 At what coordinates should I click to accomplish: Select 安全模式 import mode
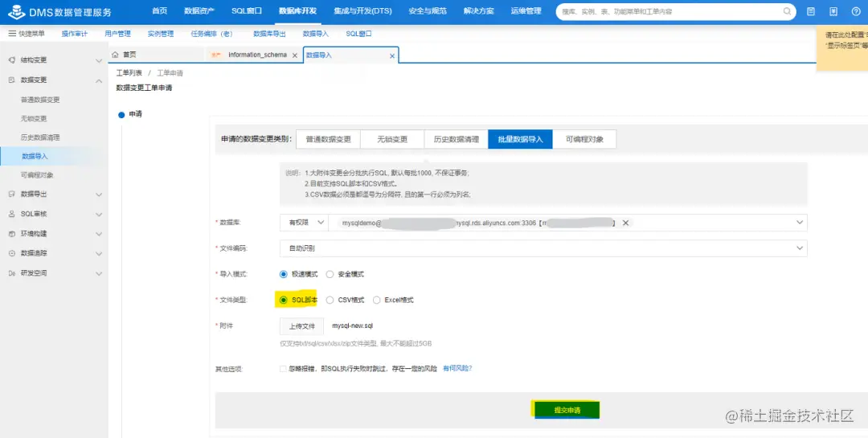pos(330,274)
